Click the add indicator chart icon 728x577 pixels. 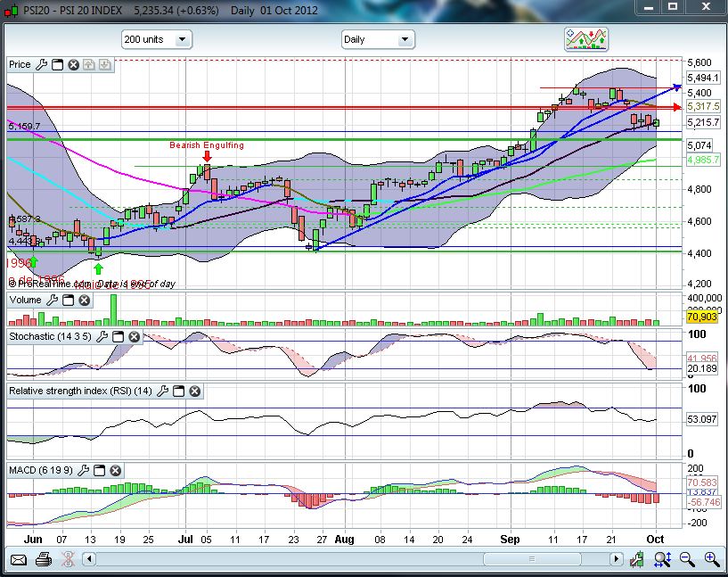(587, 39)
